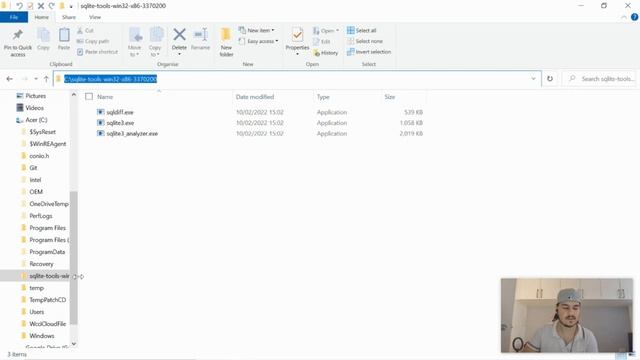Open the PerfLogs folder
The width and height of the screenshot is (640, 360).
pyautogui.click(x=41, y=216)
